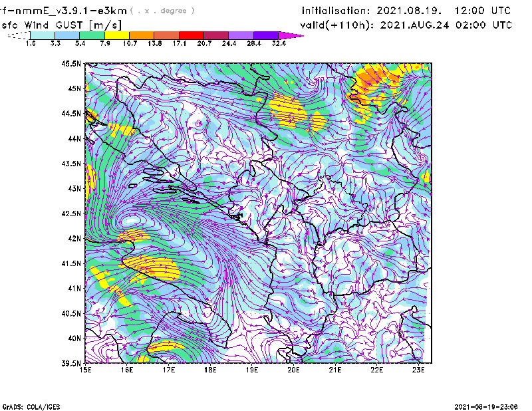Click the 19E longitude label

(252, 370)
